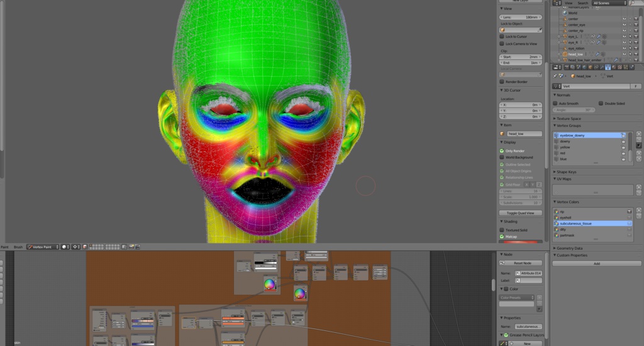The width and height of the screenshot is (644, 346).
Task: Remove the vertex group with minus icon
Action: tap(639, 140)
